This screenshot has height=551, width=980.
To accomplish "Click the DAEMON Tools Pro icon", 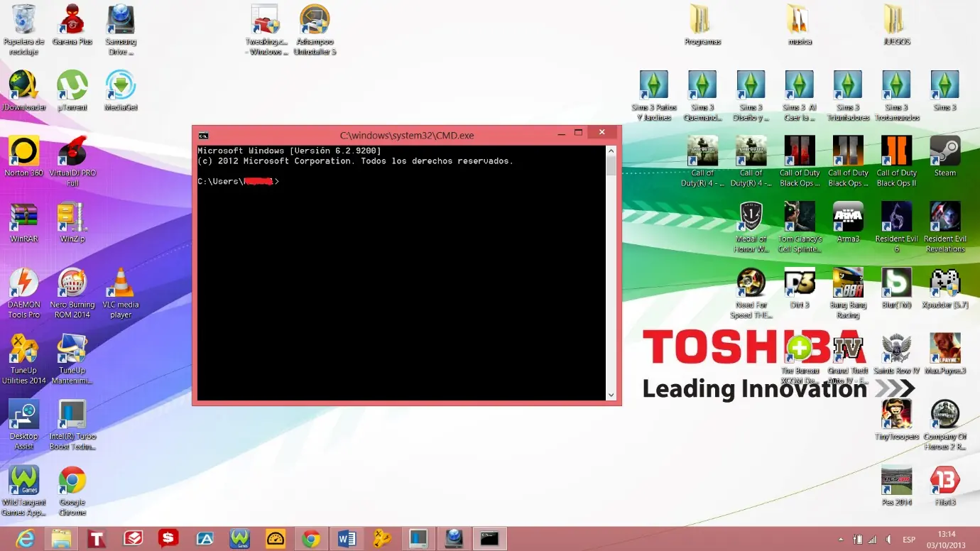I will [x=24, y=293].
